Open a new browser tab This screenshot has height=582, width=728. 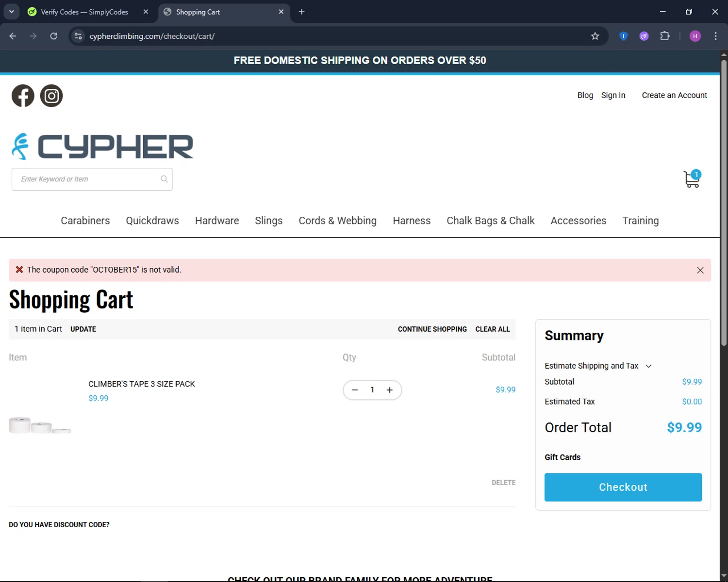coord(301,12)
